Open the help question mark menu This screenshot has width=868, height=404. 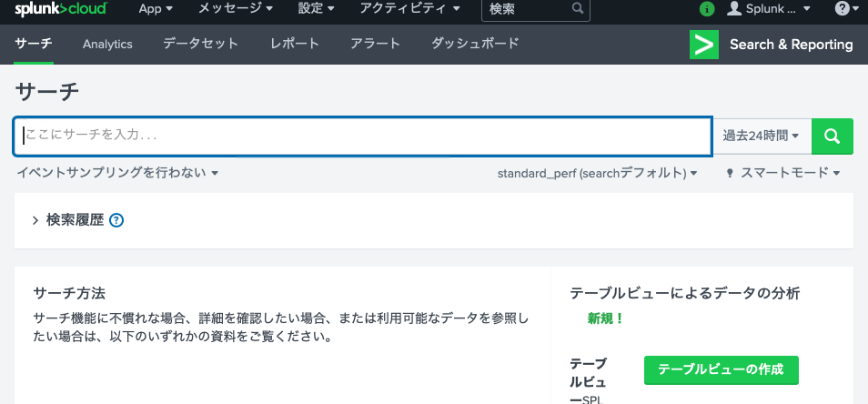[x=846, y=9]
